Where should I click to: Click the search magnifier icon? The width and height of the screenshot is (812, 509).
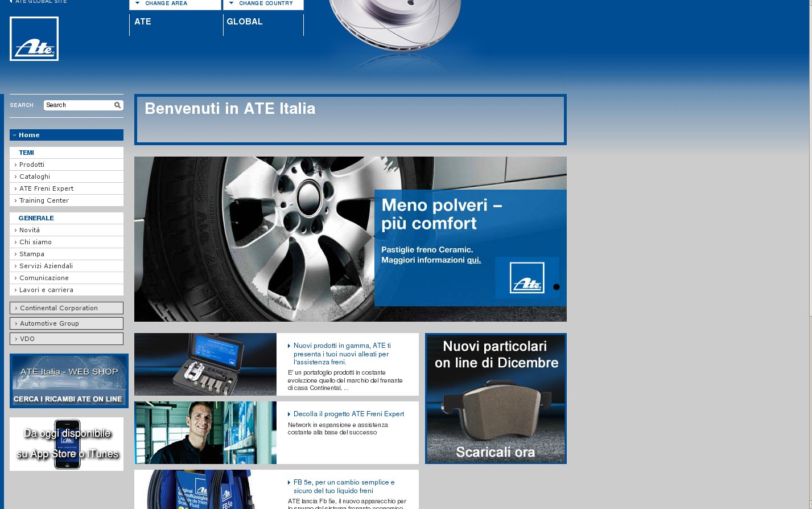coord(117,105)
